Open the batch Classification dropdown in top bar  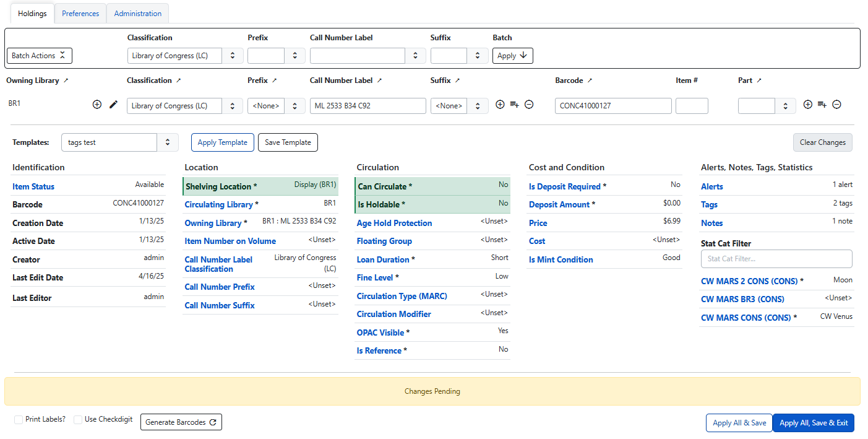tap(185, 56)
